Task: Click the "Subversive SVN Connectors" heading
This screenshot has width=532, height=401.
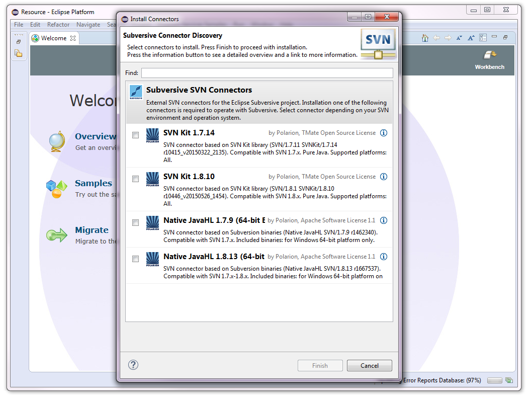Action: tap(199, 90)
